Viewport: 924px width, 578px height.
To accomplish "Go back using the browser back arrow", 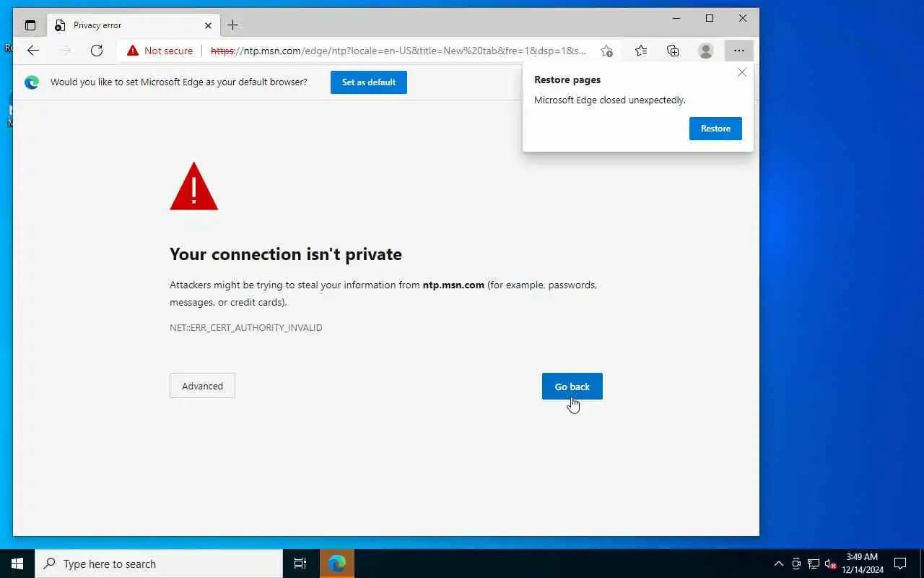I will click(x=33, y=51).
